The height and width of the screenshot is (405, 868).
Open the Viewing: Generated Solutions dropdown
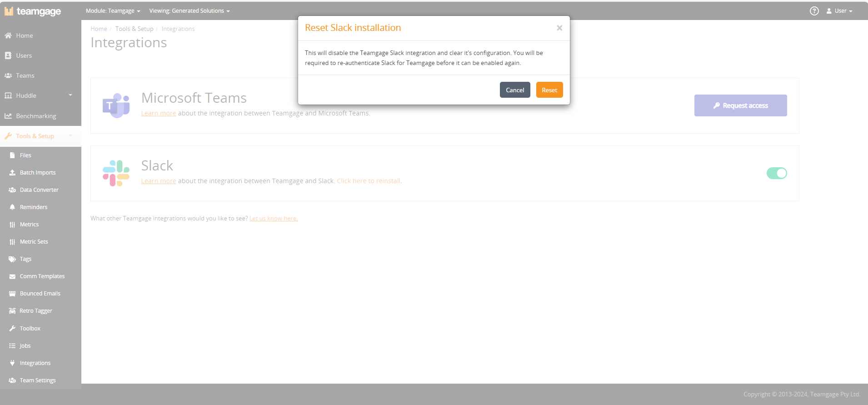(x=190, y=11)
